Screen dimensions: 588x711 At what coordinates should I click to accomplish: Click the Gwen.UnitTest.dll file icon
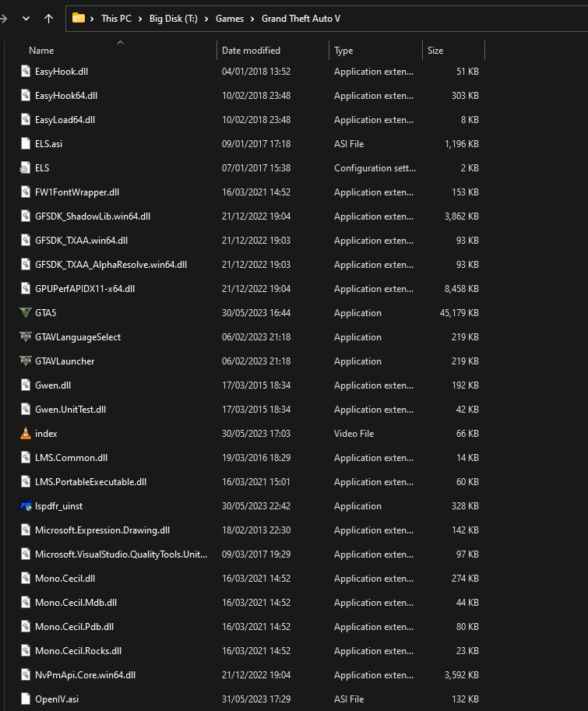click(x=26, y=410)
